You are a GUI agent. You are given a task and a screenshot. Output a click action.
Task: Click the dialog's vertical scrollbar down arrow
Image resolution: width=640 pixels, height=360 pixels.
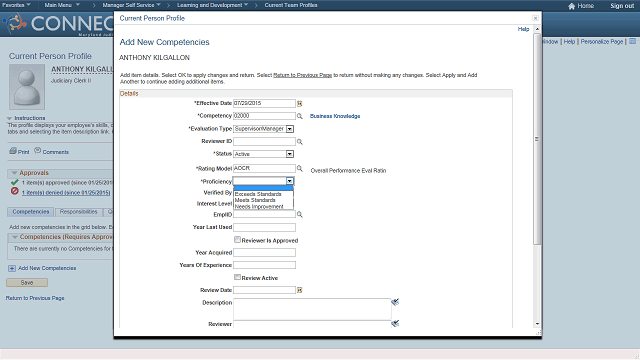(x=537, y=324)
